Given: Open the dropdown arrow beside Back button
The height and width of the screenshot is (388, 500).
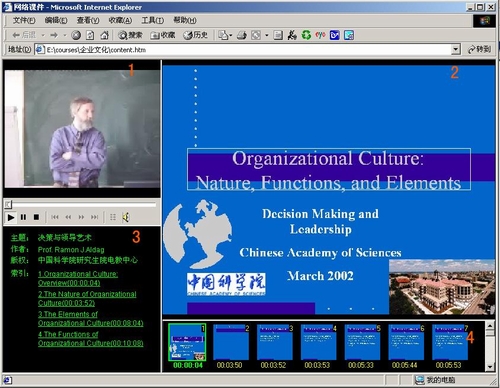Looking at the screenshot, I should 43,35.
